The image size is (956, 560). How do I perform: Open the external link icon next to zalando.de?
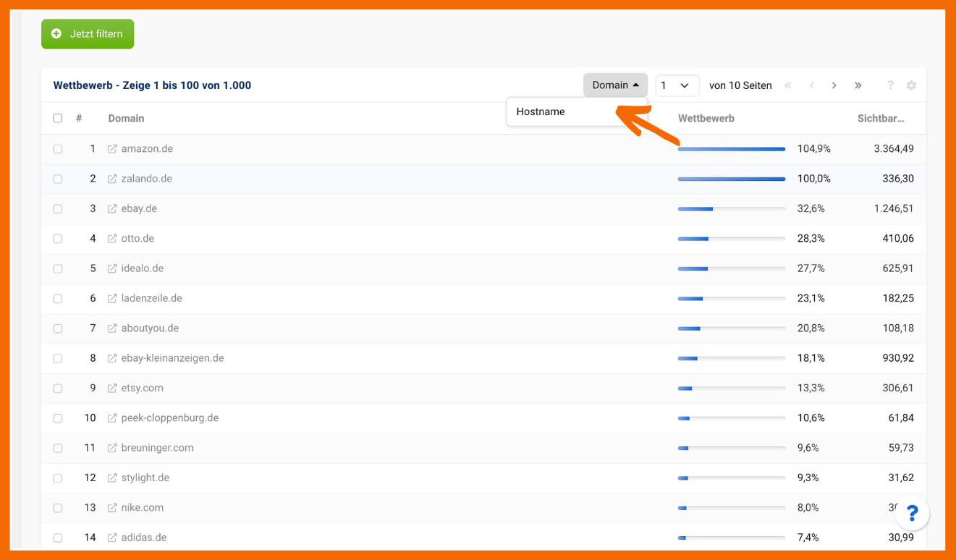[112, 179]
